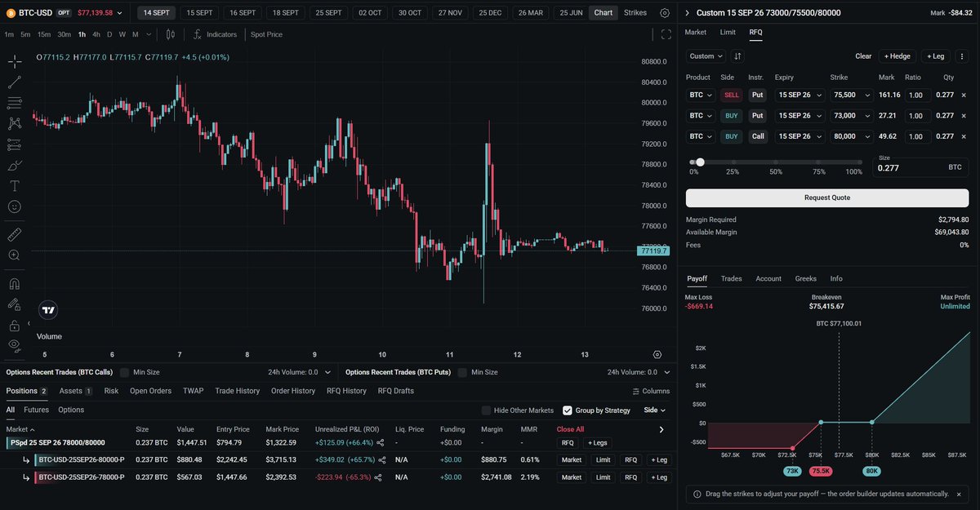Toggle Min Size for BTC Calls trades
980x510 pixels.
coord(125,372)
